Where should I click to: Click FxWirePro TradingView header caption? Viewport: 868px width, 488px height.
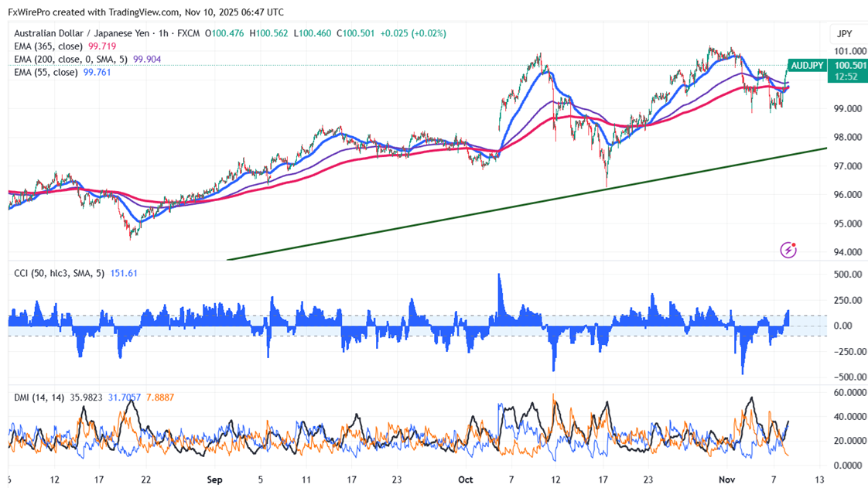[146, 12]
